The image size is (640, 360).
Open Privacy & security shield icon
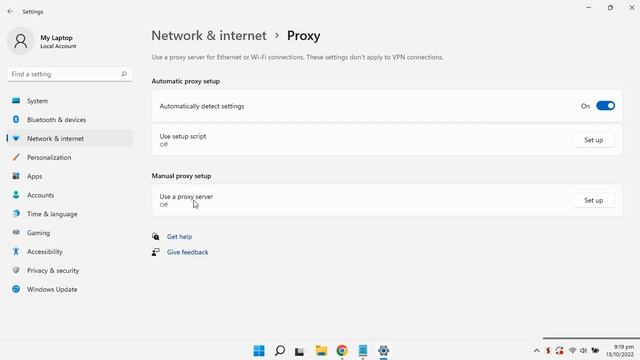(16, 270)
